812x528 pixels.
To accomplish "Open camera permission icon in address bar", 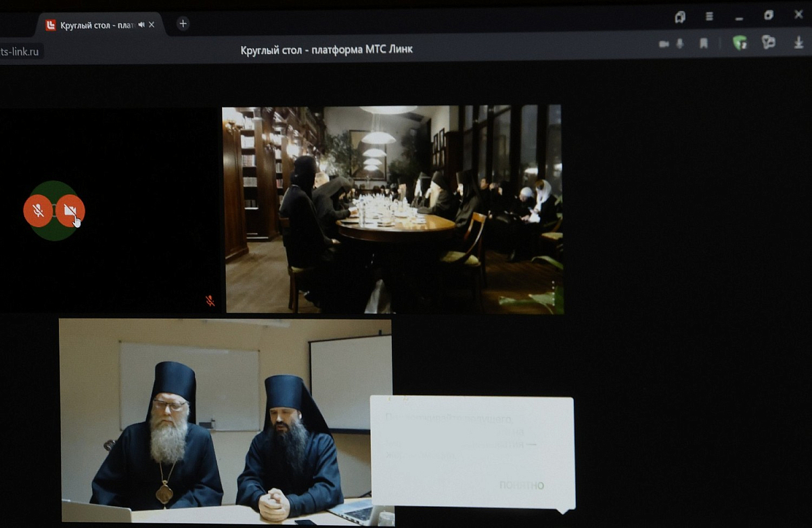I will coord(664,44).
